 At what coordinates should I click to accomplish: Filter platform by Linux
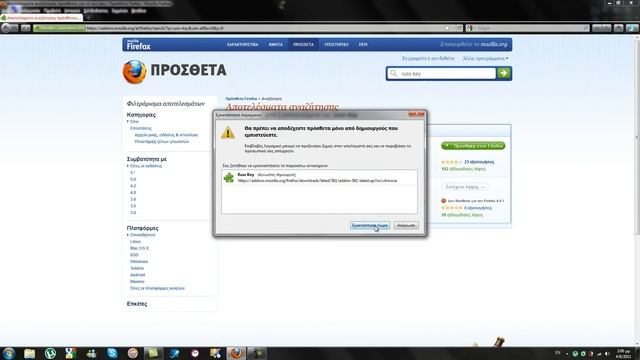(x=135, y=242)
